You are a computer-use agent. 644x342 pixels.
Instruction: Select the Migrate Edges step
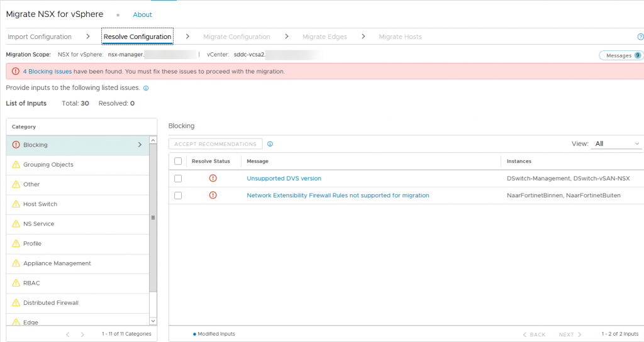(325, 36)
